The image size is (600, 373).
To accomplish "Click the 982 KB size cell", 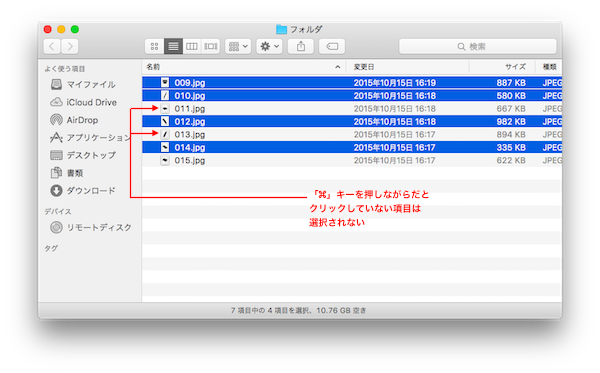I will [x=511, y=122].
